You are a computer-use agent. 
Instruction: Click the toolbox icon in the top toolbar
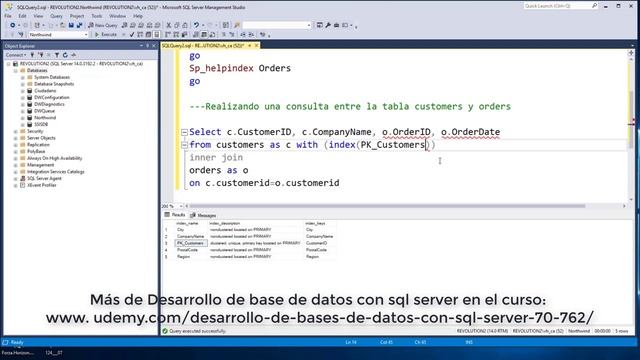tap(336, 25)
